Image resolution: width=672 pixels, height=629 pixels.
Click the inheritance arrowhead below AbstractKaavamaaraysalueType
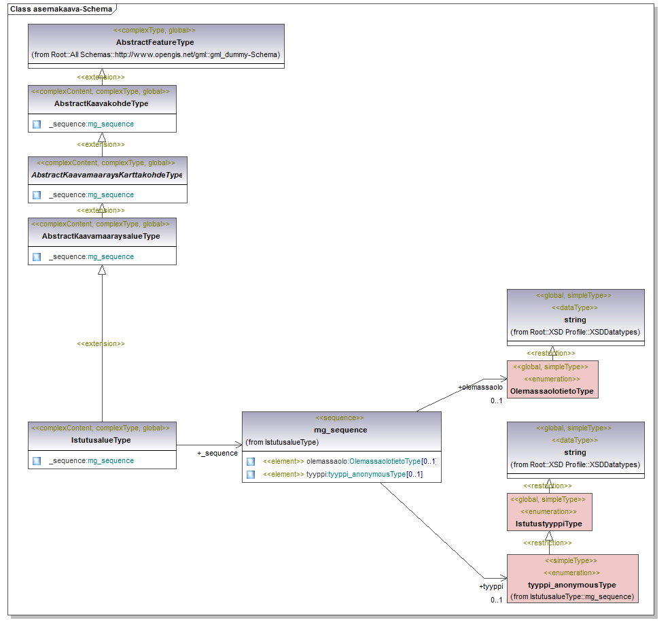(102, 270)
